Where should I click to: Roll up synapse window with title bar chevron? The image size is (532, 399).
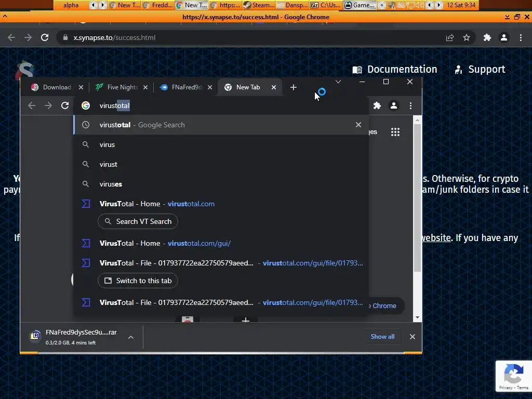(5, 16)
